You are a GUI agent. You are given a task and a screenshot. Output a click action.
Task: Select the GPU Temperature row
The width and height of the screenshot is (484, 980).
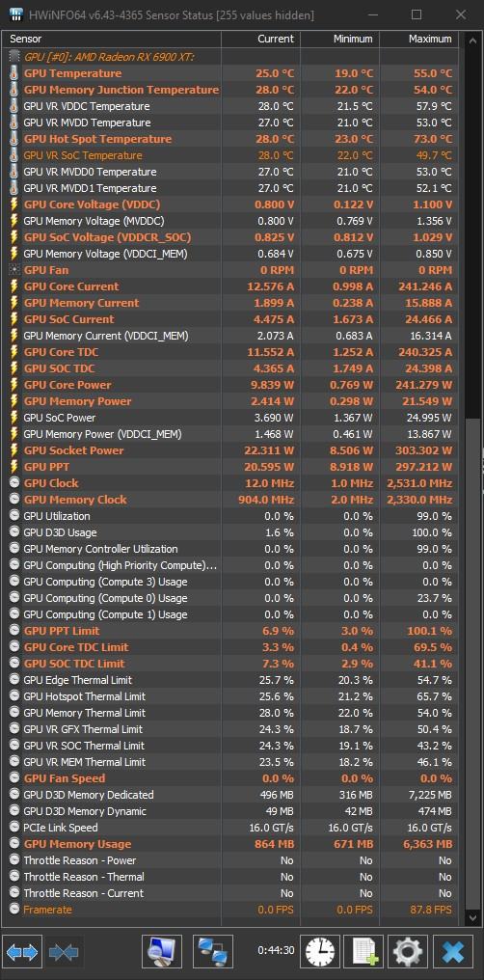(x=231, y=73)
